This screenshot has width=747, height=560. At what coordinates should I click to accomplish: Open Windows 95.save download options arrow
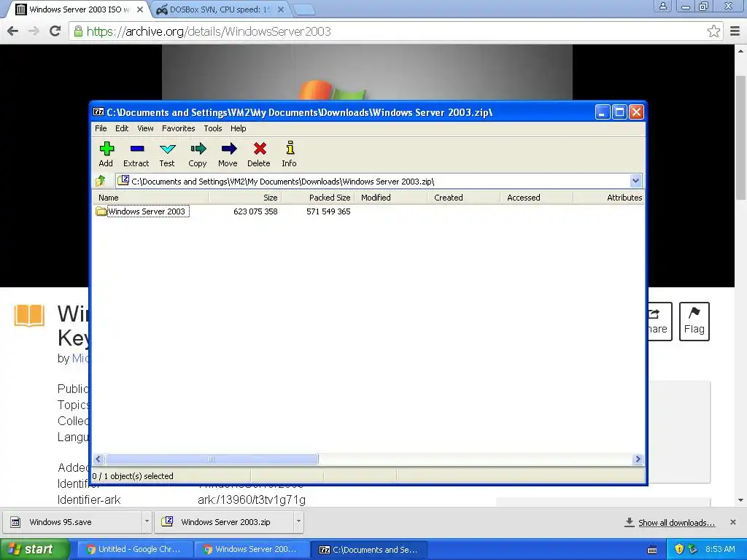[x=147, y=521]
